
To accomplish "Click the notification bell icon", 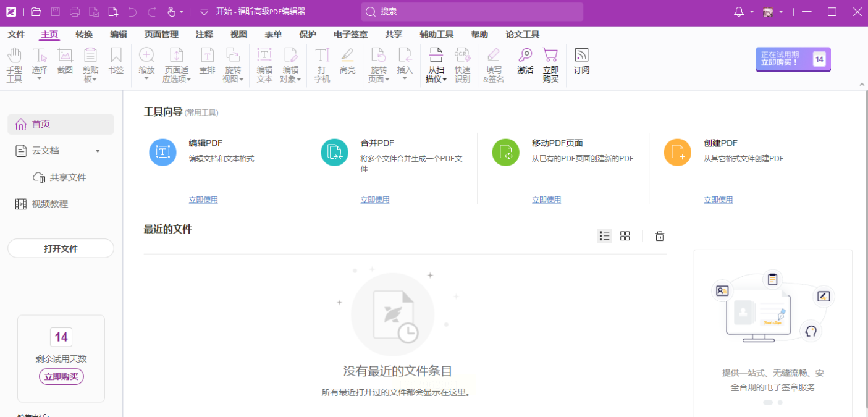I will [x=739, y=12].
